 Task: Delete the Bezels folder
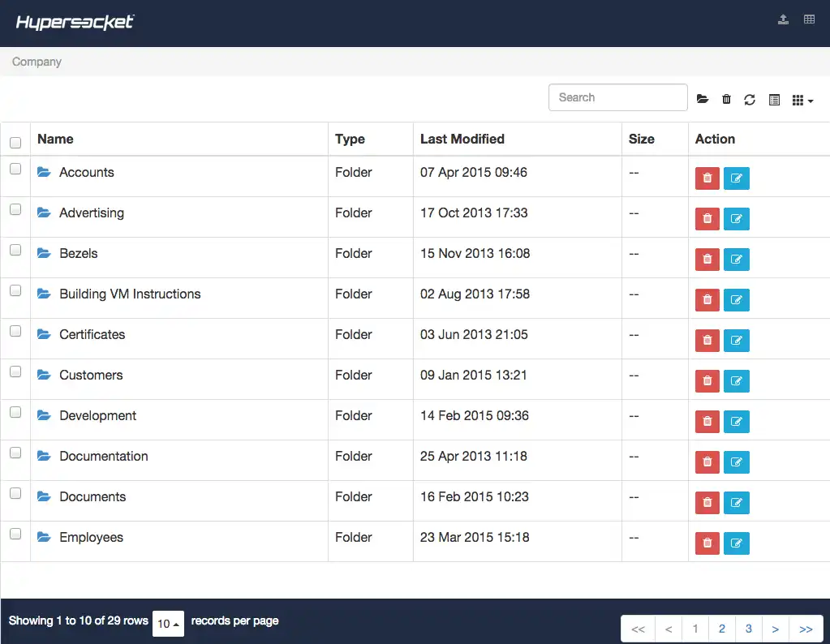tap(707, 260)
